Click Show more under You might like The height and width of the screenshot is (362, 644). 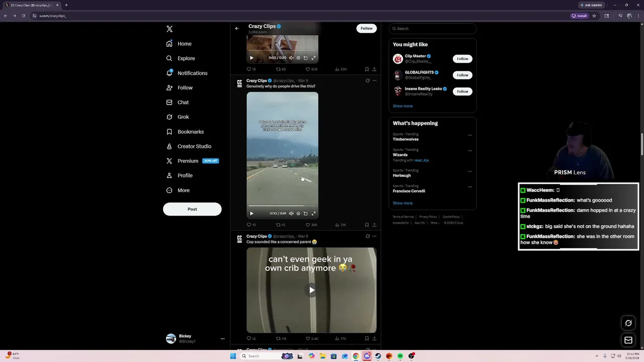pyautogui.click(x=403, y=106)
